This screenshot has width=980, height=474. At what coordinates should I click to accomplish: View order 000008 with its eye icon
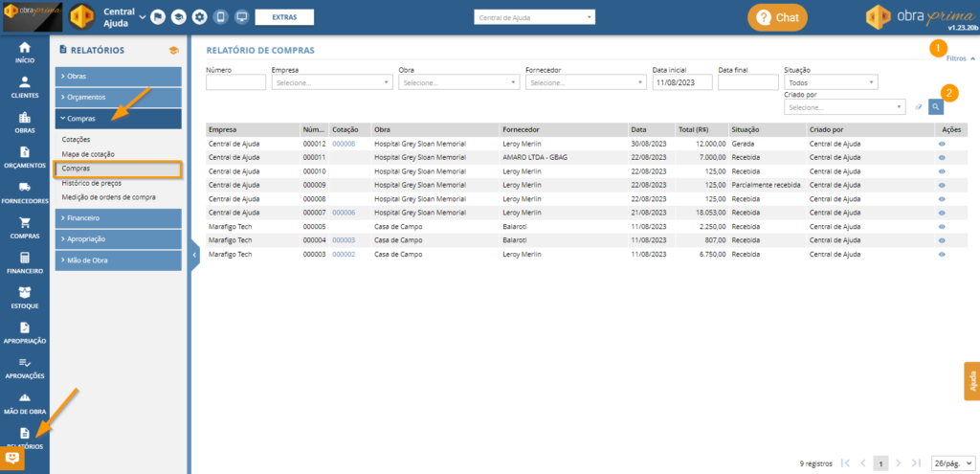pyautogui.click(x=942, y=199)
